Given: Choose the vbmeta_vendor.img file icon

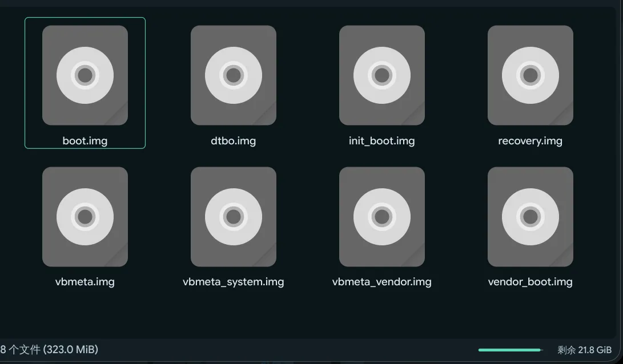Looking at the screenshot, I should click(x=381, y=217).
